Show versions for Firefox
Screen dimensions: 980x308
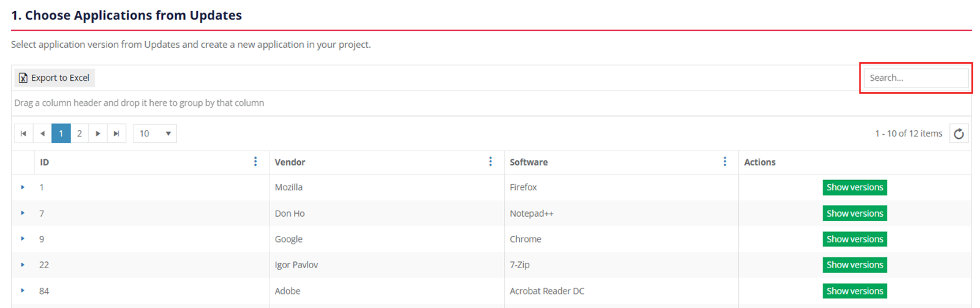pos(854,187)
